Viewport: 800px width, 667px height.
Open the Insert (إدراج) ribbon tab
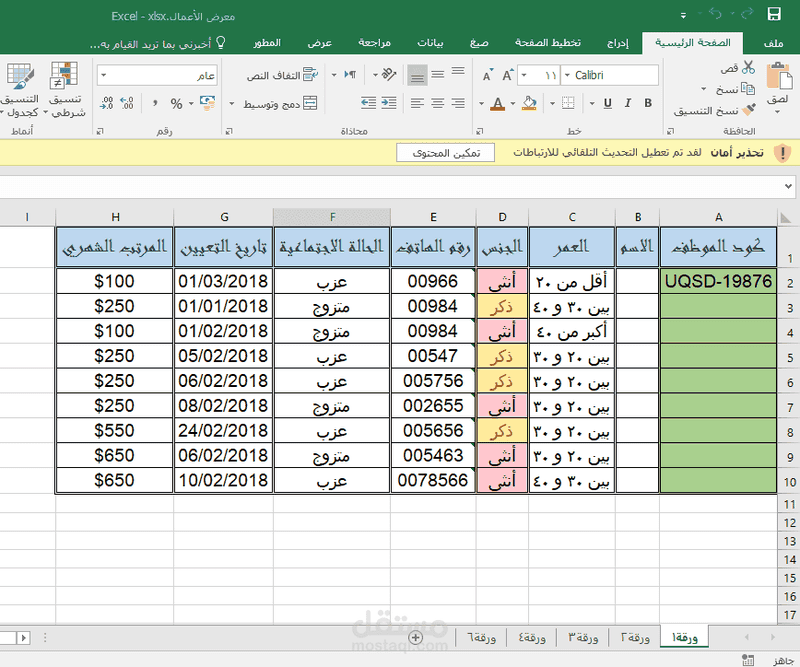tap(619, 43)
